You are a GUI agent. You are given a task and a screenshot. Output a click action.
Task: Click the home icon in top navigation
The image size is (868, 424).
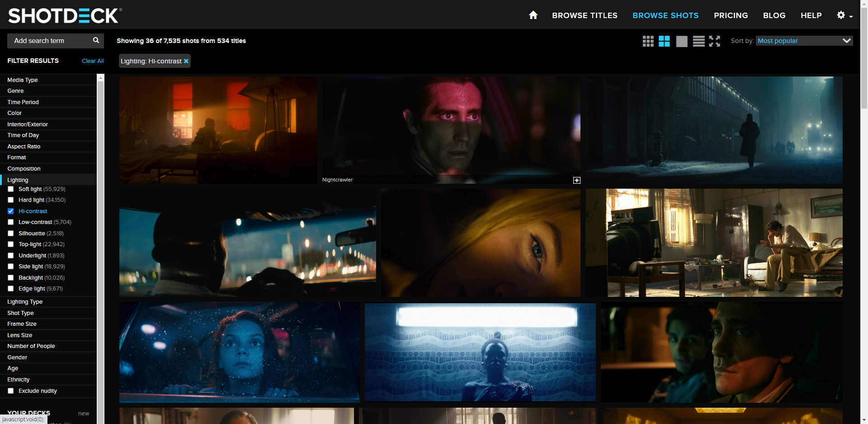(x=533, y=15)
